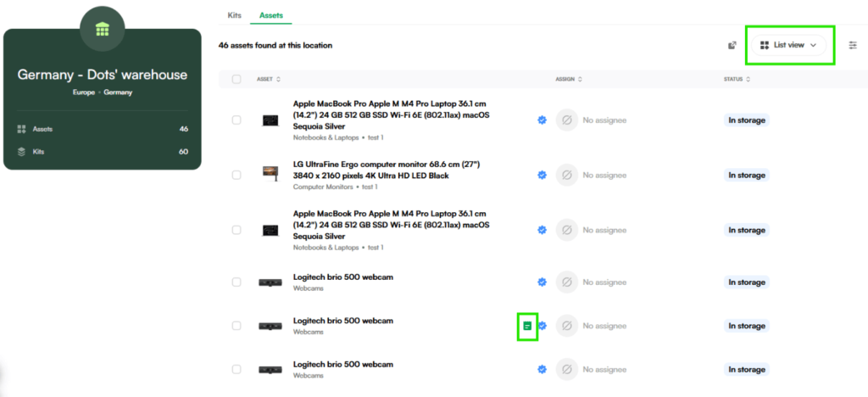The width and height of the screenshot is (868, 397).
Task: Click the Assets count 46 in location card
Action: [183, 129]
